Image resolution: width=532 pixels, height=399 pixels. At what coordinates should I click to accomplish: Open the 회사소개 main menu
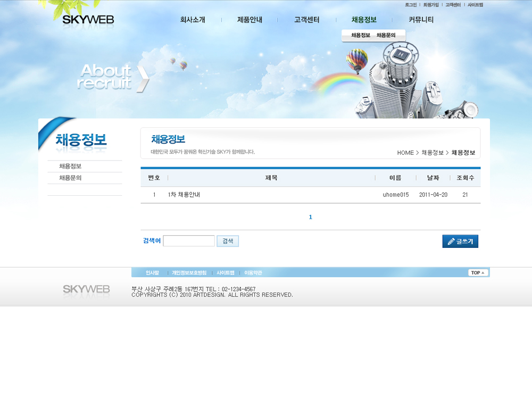pyautogui.click(x=193, y=20)
